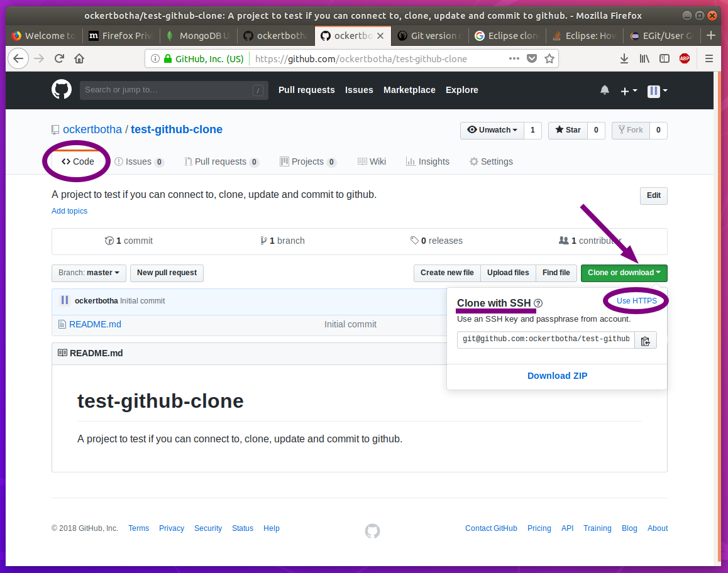Open footer Contact GitHub link
Image resolution: width=728 pixels, height=573 pixels.
click(491, 528)
